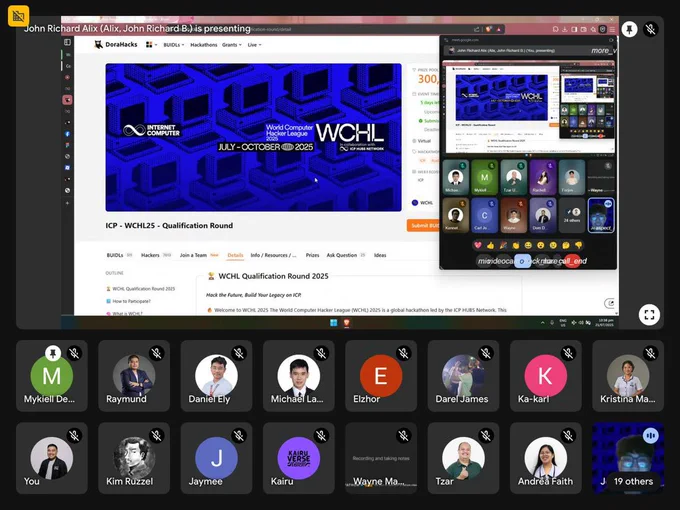Open fullscreen view of the presentation
Screen dimensions: 680x510
pos(649,315)
